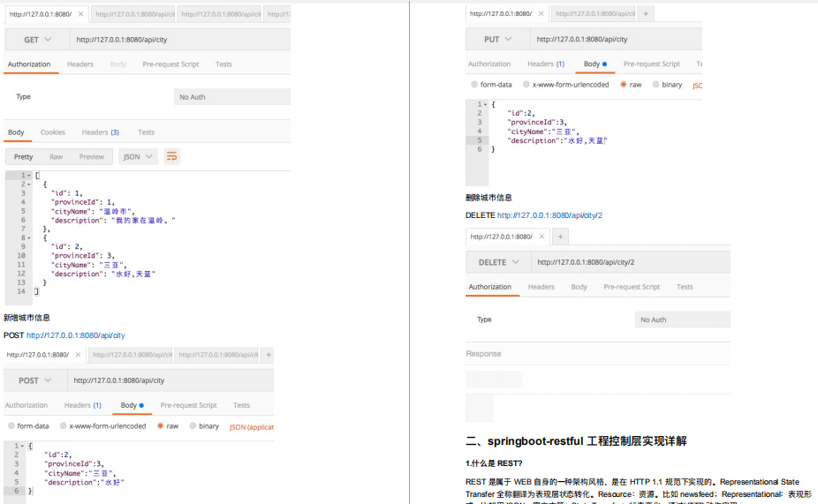Switch to Headers (3) tab in GET response
Screen dimensions: 818x504
[100, 132]
